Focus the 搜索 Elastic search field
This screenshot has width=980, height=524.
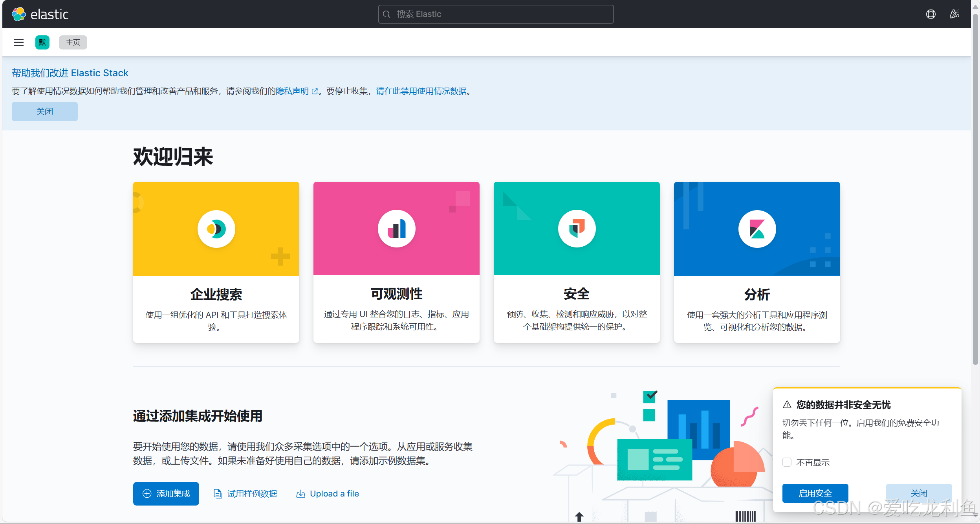click(496, 14)
